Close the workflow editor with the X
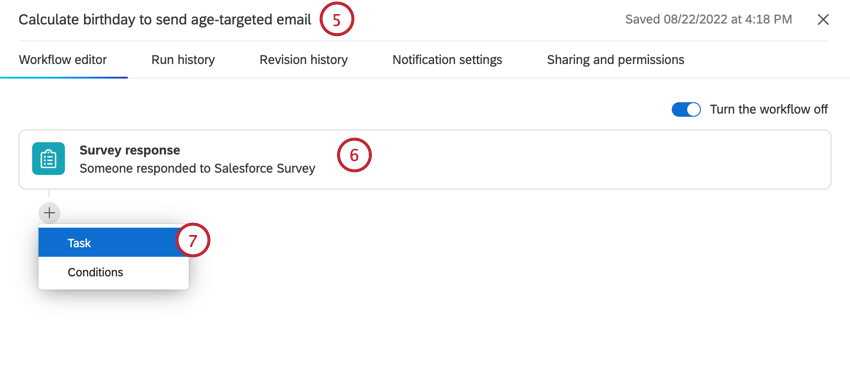This screenshot has height=376, width=850. [x=823, y=20]
